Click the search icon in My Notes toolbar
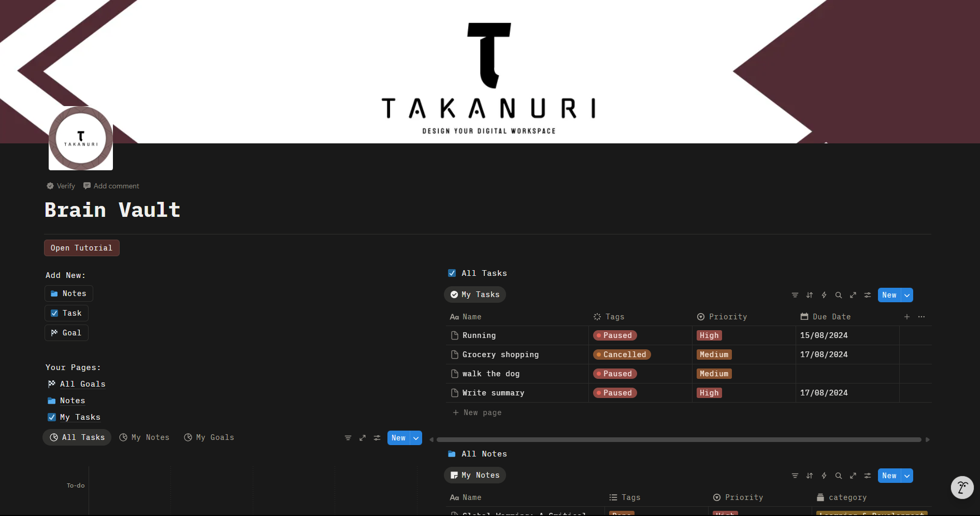Image resolution: width=980 pixels, height=516 pixels. (x=839, y=476)
